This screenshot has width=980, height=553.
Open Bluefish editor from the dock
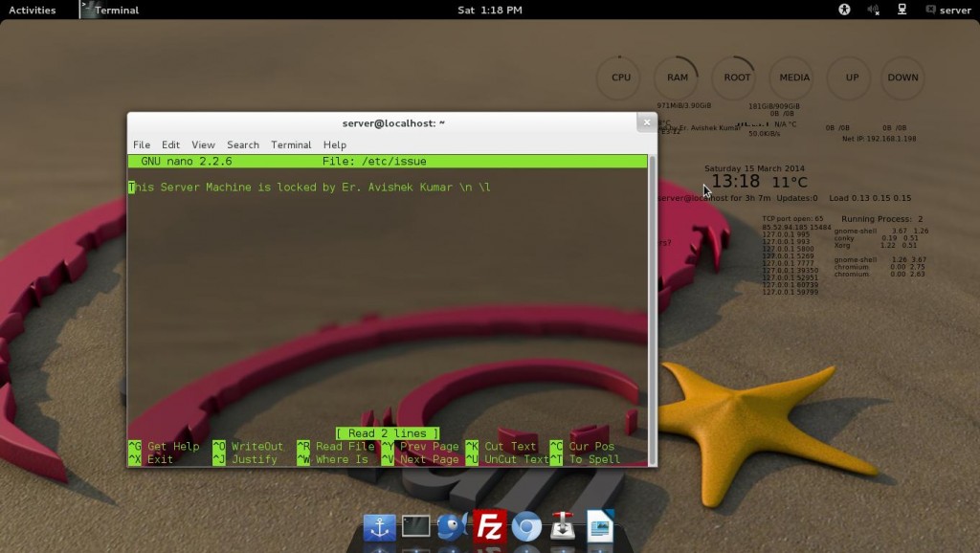point(452,527)
